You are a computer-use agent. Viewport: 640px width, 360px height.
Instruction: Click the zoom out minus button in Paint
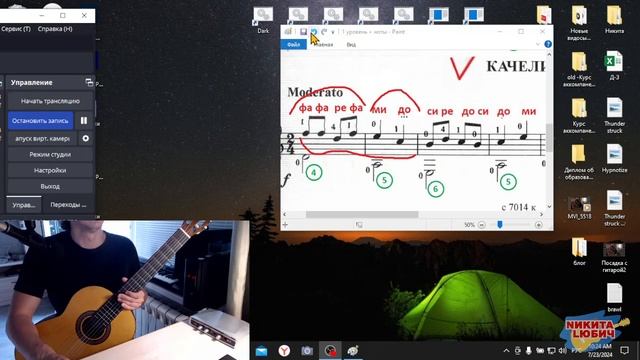482,225
